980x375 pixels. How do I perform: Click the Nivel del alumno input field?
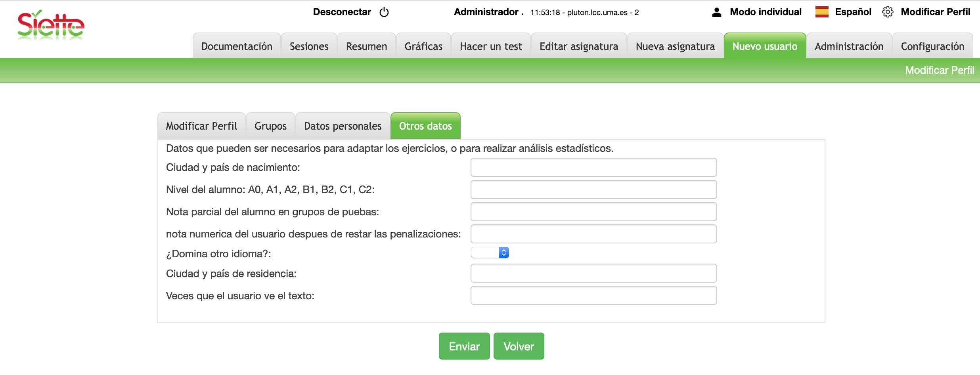coord(593,189)
